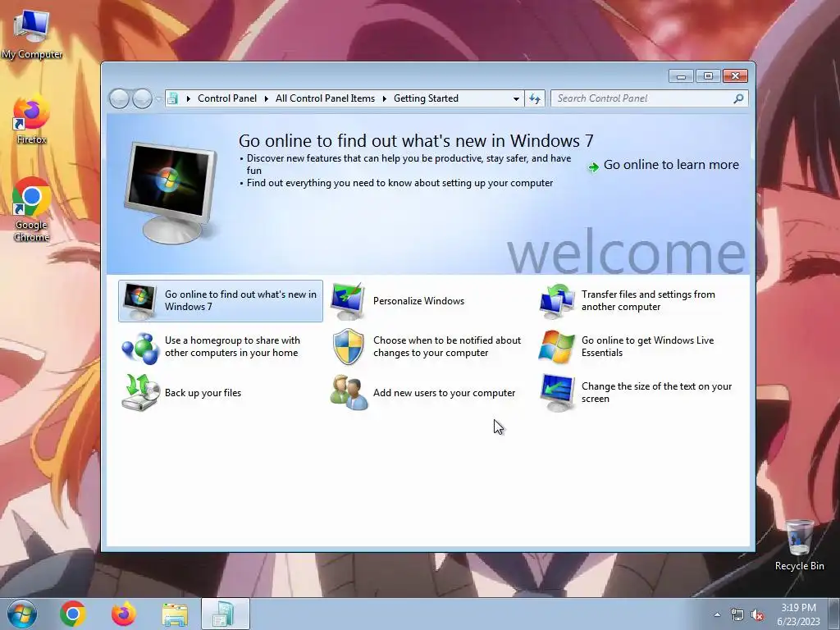Image resolution: width=840 pixels, height=630 pixels.
Task: Click the Windows Live Essentials flag icon
Action: [557, 347]
